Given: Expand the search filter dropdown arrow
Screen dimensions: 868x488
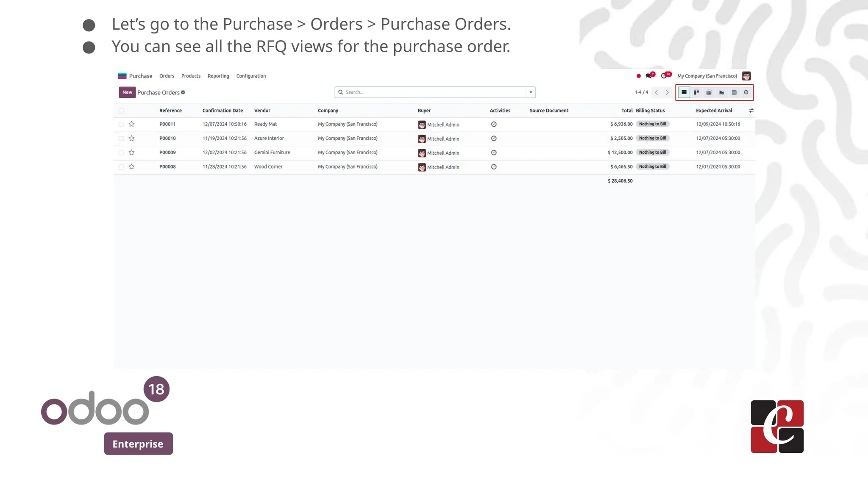Looking at the screenshot, I should click(x=531, y=92).
